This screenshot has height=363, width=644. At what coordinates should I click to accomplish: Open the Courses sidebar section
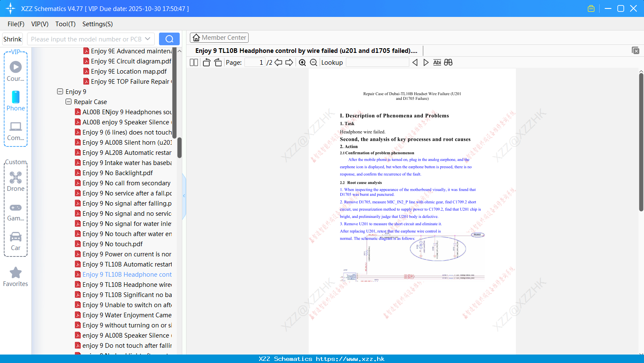[x=16, y=71]
